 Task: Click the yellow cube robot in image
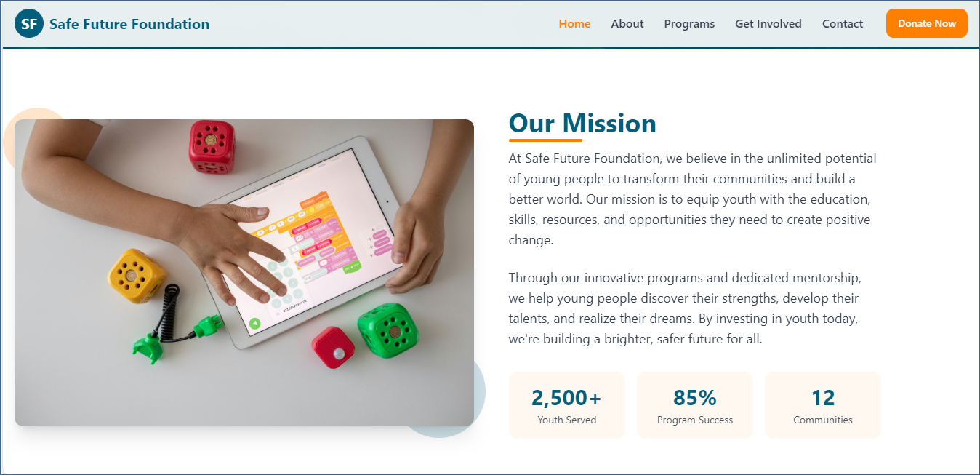[x=137, y=276]
